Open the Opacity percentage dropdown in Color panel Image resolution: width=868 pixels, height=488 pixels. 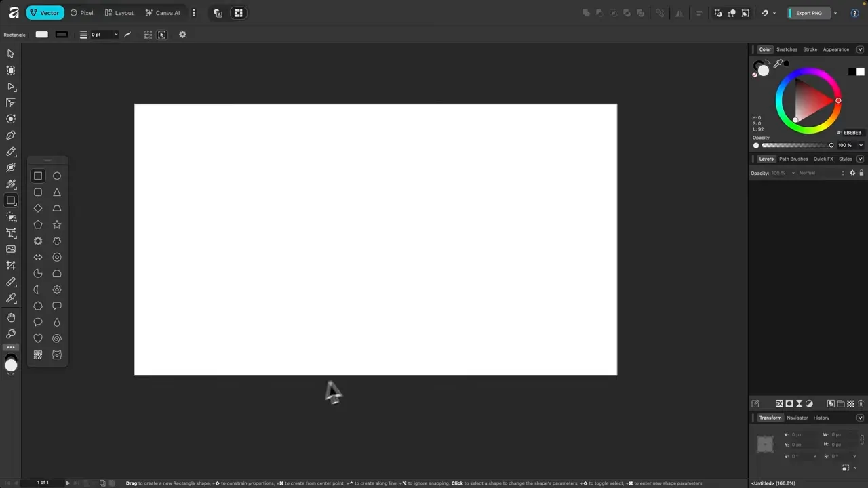pyautogui.click(x=861, y=145)
